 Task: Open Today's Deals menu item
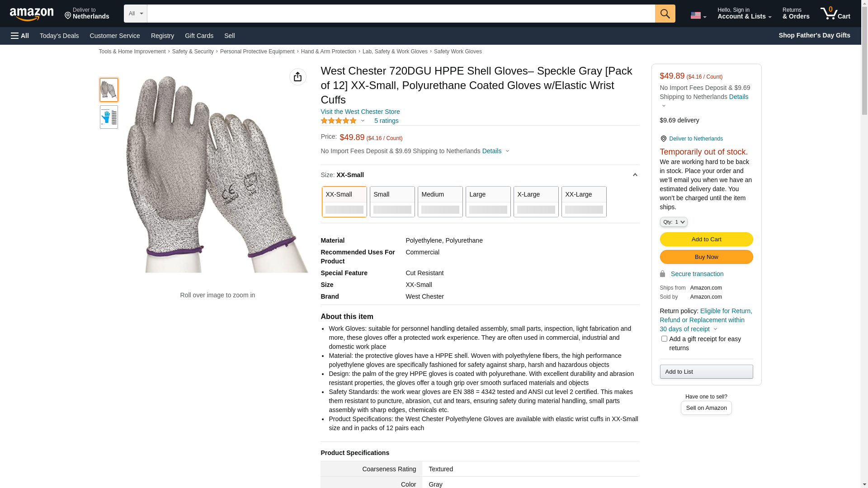coord(59,36)
